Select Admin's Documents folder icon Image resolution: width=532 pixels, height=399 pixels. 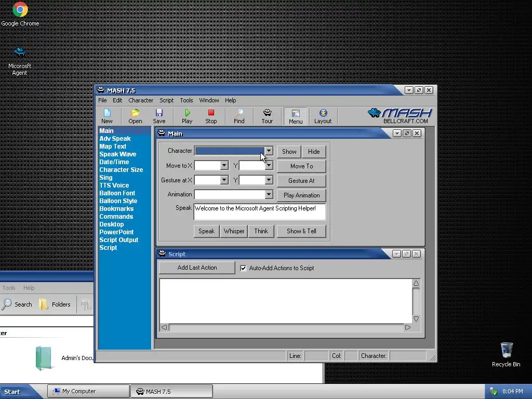click(x=44, y=358)
